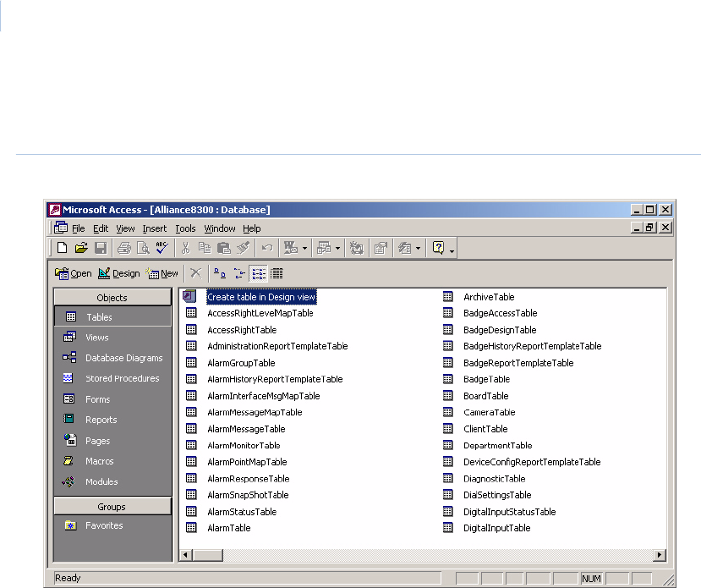The width and height of the screenshot is (701, 588).
Task: Select Tables in the Objects bar
Action: tap(112, 316)
